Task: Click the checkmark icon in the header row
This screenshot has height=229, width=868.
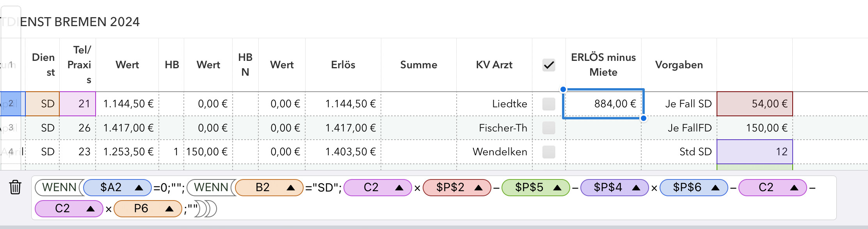Action: (x=549, y=65)
